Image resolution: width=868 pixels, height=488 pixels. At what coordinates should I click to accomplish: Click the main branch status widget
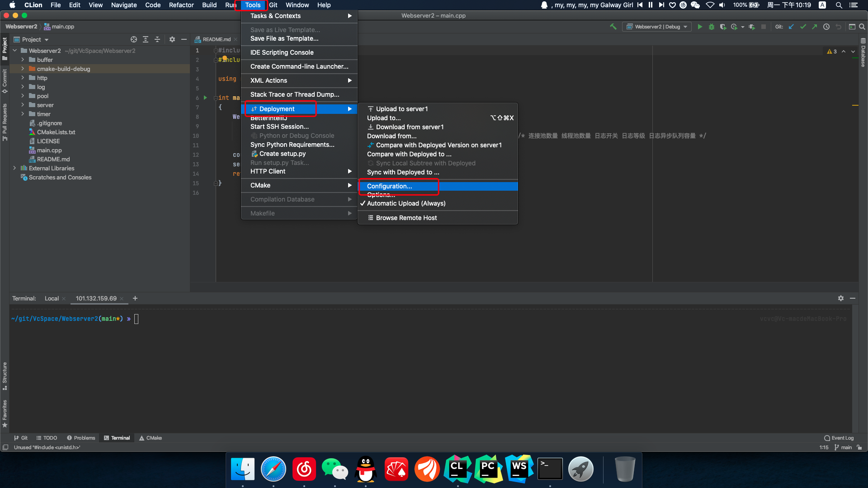tap(843, 447)
